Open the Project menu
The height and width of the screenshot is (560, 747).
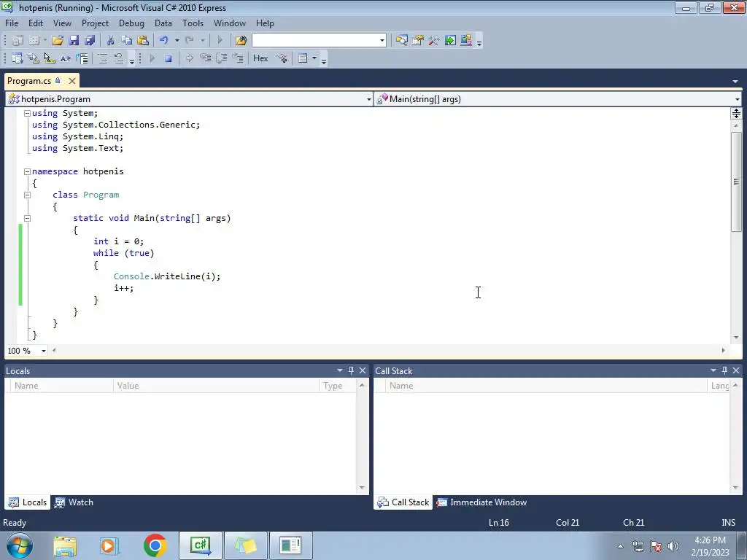(95, 23)
